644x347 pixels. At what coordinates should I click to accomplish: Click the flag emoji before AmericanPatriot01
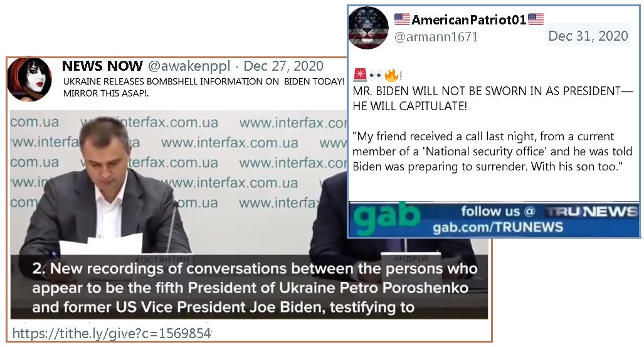402,19
